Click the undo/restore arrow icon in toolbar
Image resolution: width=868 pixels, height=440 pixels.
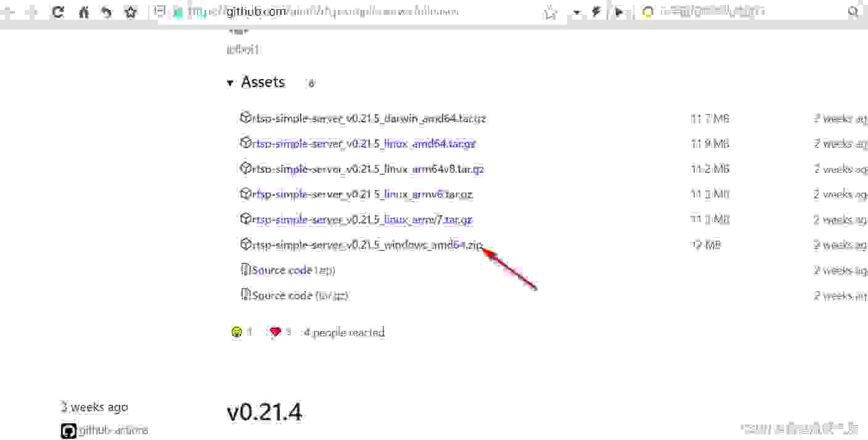pos(107,12)
